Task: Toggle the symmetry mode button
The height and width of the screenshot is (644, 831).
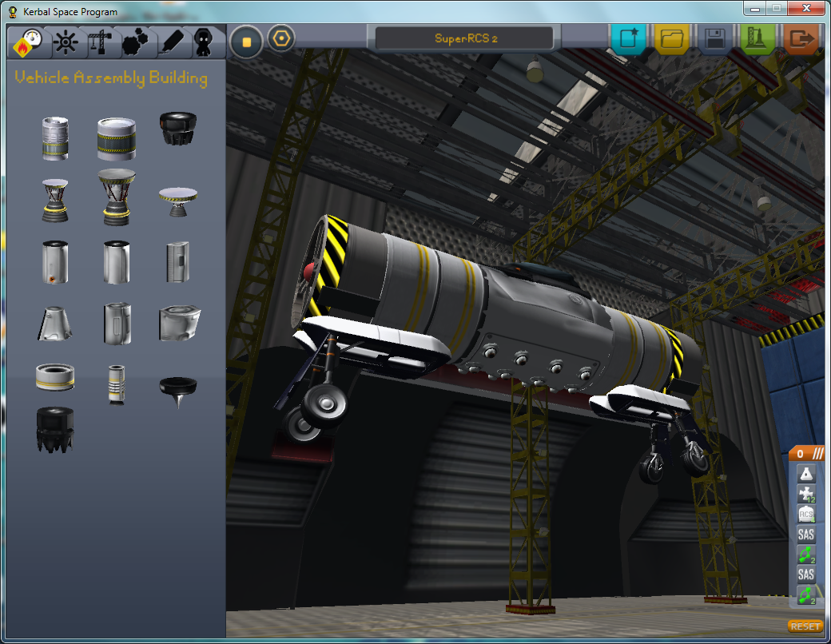Action: (246, 42)
